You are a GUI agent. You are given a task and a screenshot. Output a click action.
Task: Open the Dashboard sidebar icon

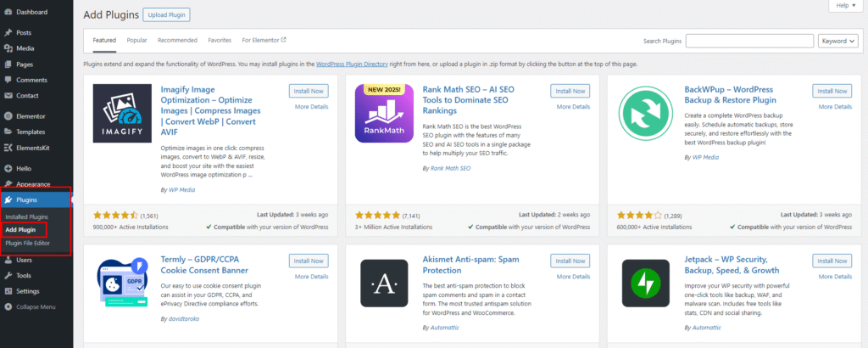click(x=8, y=12)
